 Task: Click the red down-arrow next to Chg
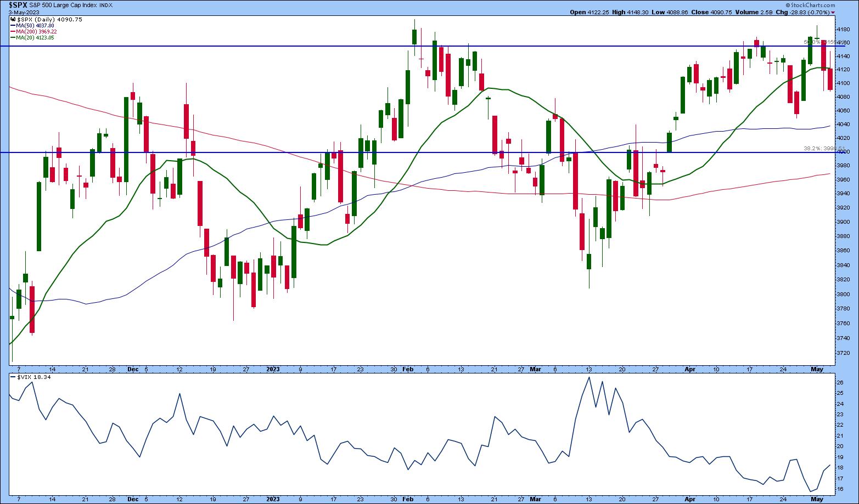tap(833, 12)
